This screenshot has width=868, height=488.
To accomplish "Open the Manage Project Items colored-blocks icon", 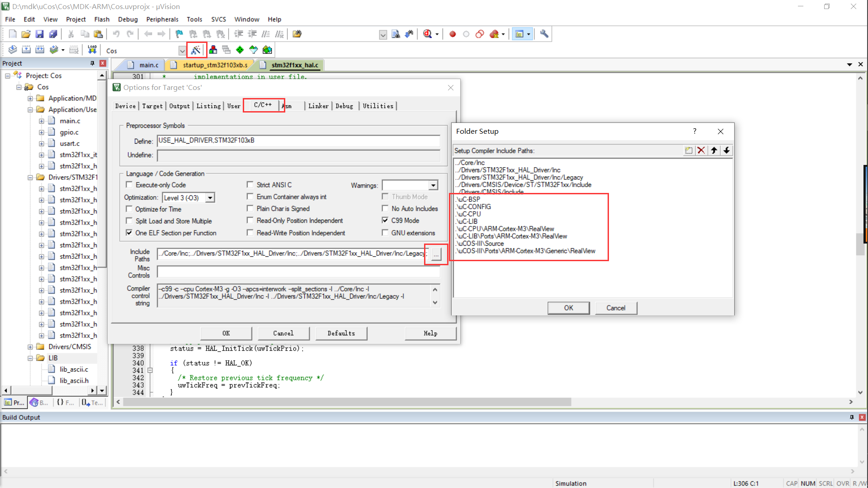I will click(213, 50).
